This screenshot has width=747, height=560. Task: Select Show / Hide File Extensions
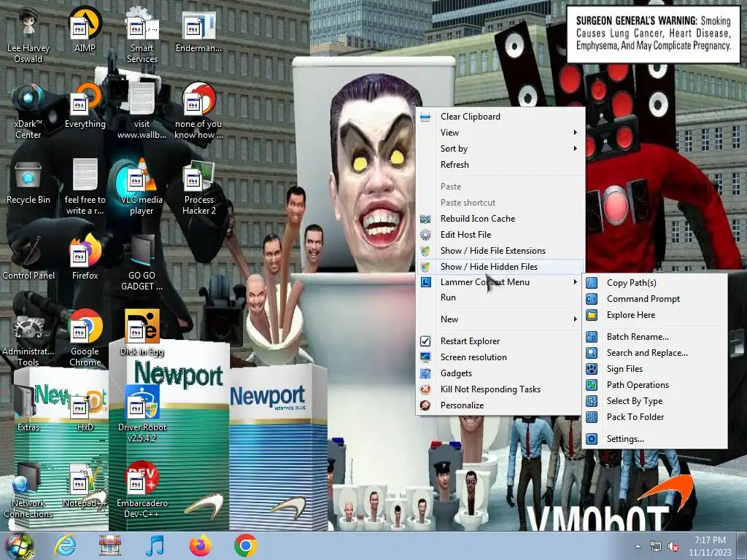(500, 251)
